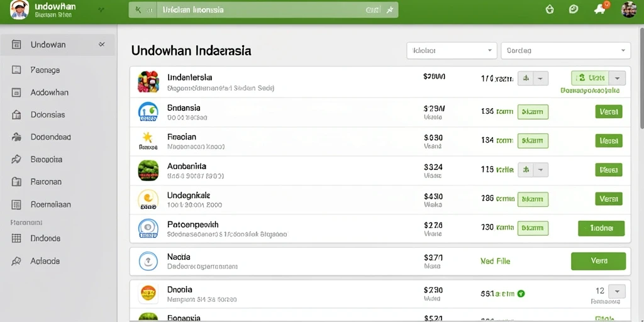Click the Beoaoita sidebar icon
Image resolution: width=644 pixels, height=322 pixels.
[16, 159]
